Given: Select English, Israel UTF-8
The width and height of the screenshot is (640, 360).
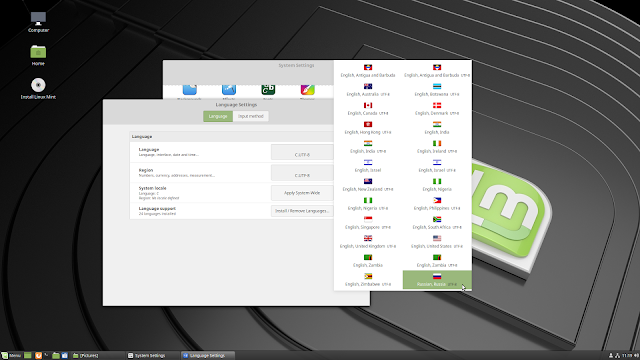Looking at the screenshot, I should click(x=437, y=166).
